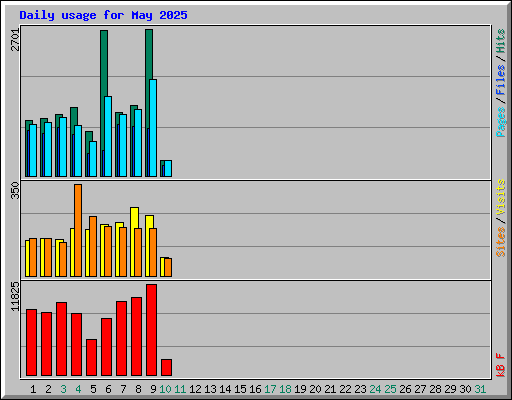Click the Hits legend label
The image size is (512, 400).
tap(501, 41)
